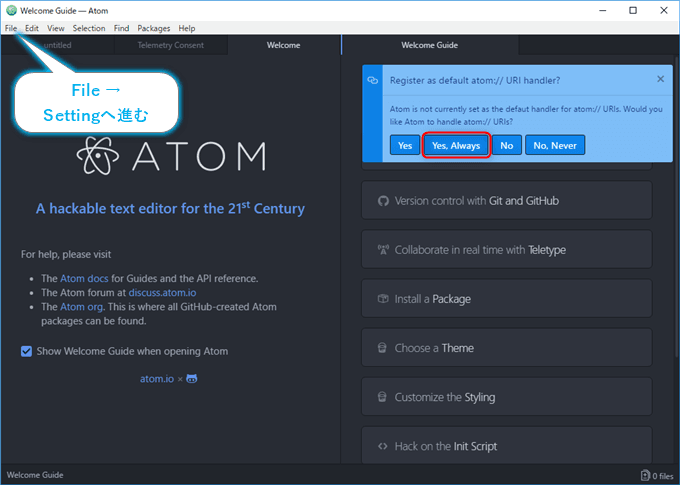Click the No, Never button
Screen dimensions: 680x485
tap(555, 145)
